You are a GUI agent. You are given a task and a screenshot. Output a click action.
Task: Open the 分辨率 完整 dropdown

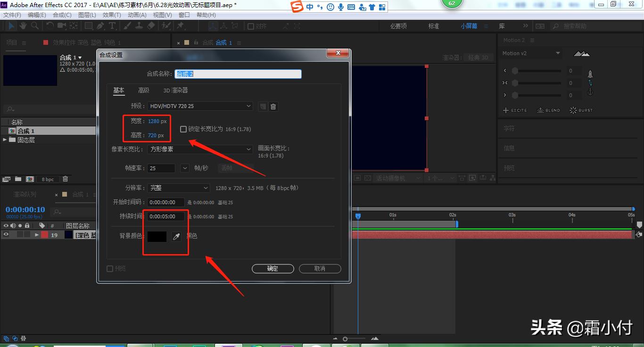pos(178,188)
